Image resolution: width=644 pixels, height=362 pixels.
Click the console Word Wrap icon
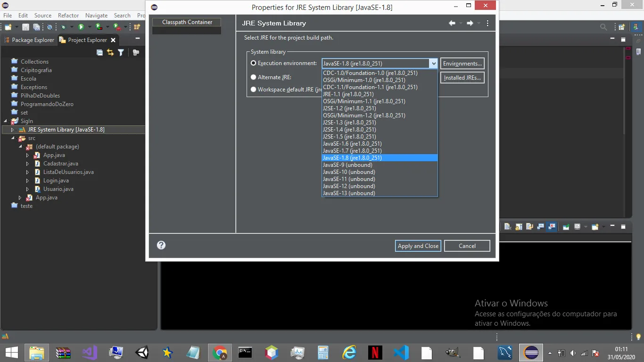pyautogui.click(x=529, y=227)
